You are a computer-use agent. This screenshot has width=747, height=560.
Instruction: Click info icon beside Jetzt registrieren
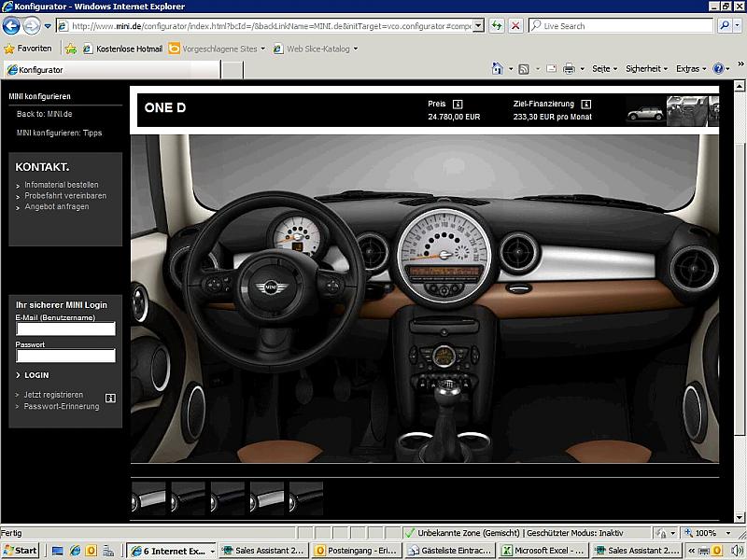(x=110, y=398)
